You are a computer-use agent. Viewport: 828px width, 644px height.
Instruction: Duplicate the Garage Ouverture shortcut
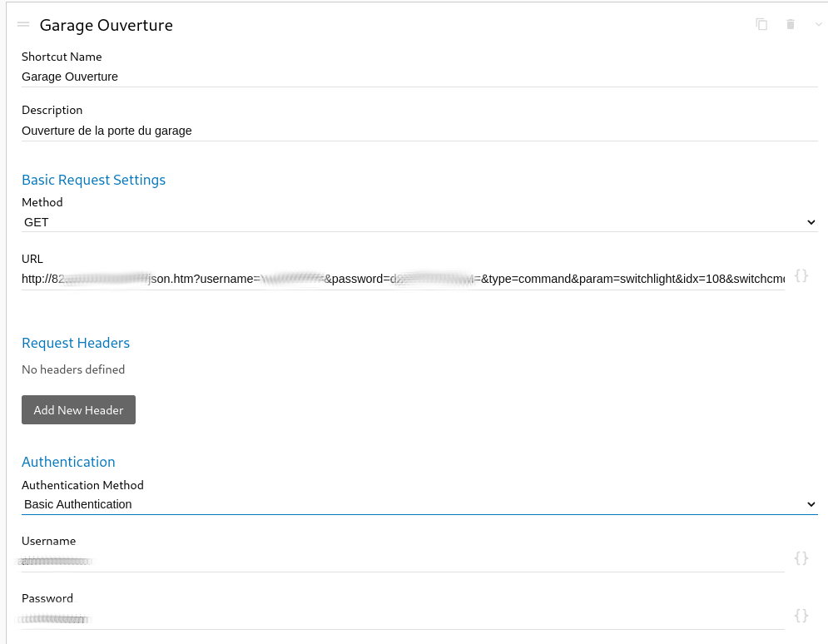click(x=761, y=24)
